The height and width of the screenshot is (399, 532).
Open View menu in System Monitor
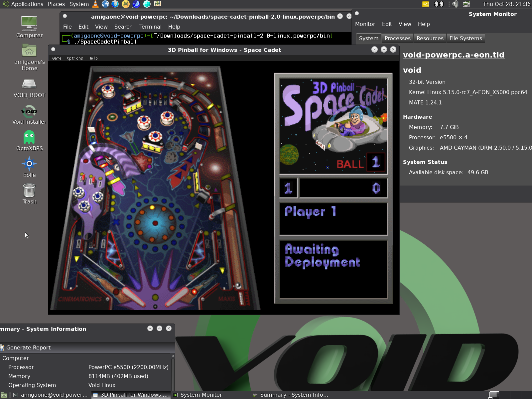[x=405, y=24]
